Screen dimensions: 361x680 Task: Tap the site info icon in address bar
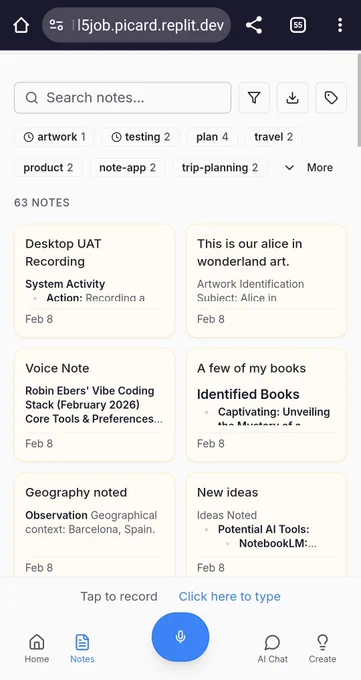click(x=56, y=25)
